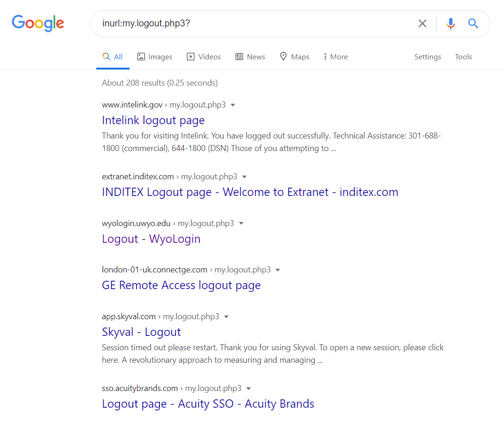
Task: Open the Tools menu
Action: click(x=463, y=57)
